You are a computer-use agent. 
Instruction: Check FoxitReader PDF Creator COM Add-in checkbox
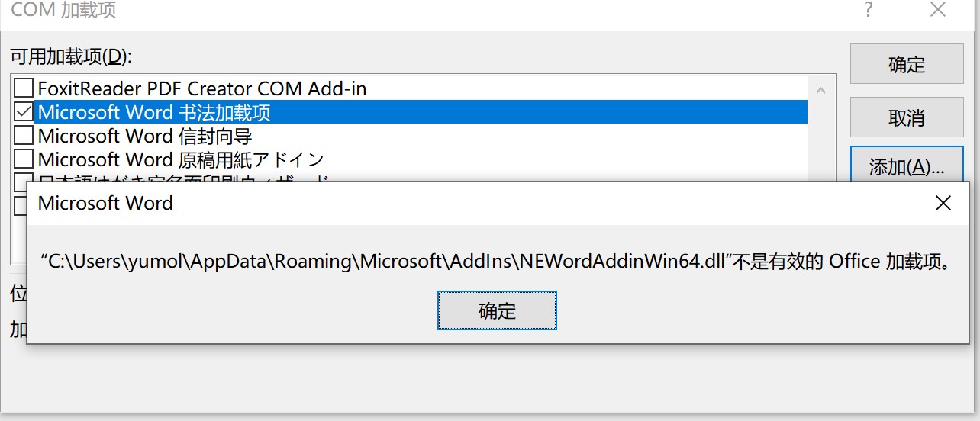tap(24, 88)
